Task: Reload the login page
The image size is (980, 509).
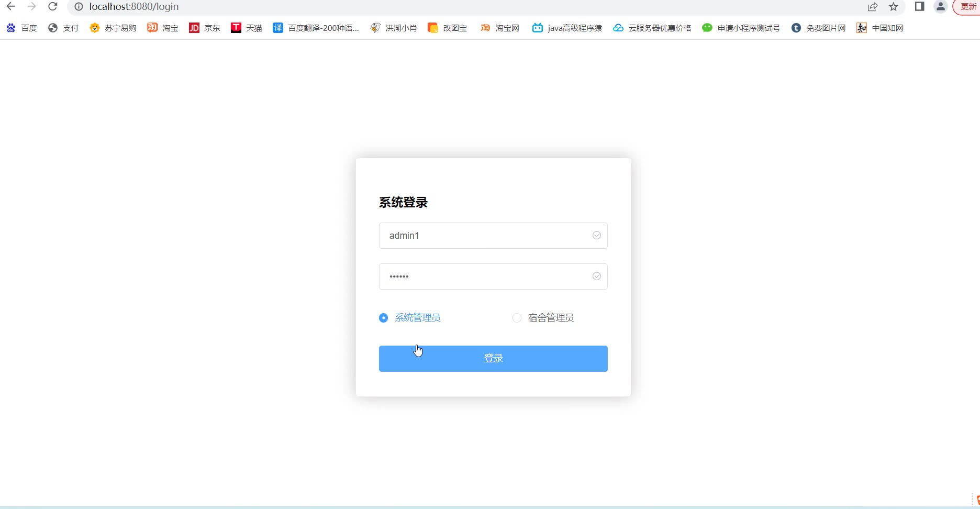Action: [52, 7]
